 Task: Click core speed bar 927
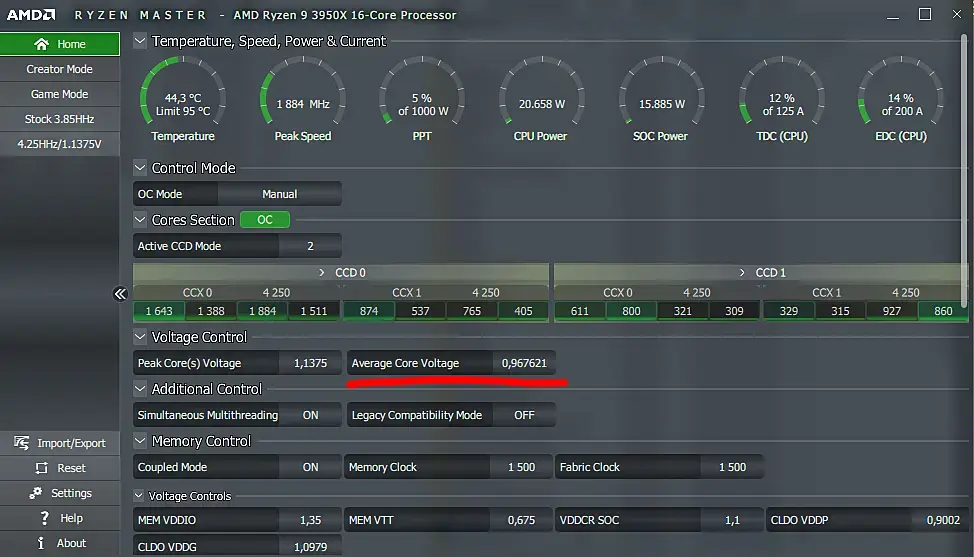tap(891, 310)
